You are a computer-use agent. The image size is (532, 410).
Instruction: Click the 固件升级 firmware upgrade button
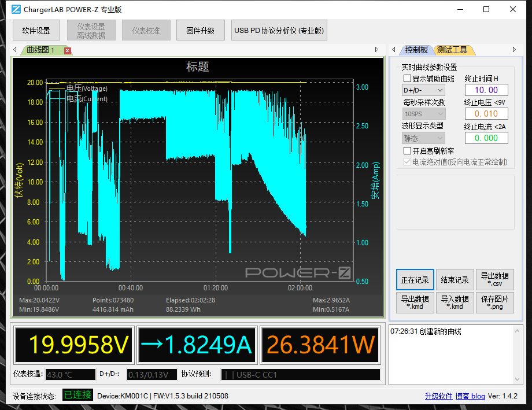pyautogui.click(x=200, y=31)
